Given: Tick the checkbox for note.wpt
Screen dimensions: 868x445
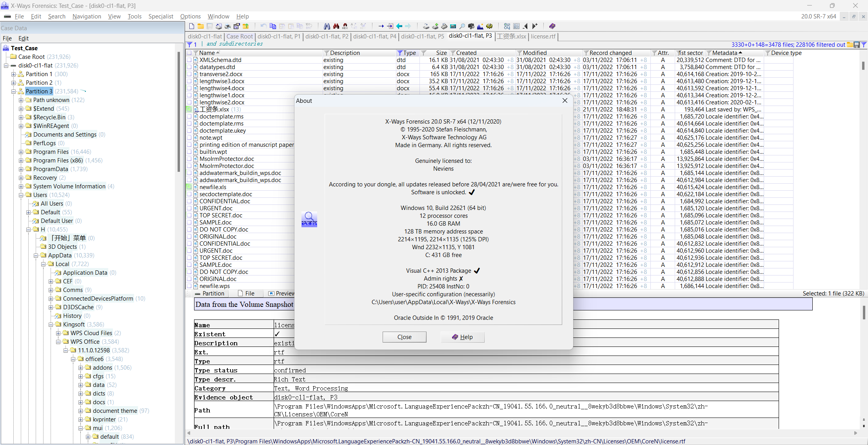Looking at the screenshot, I should pyautogui.click(x=189, y=138).
